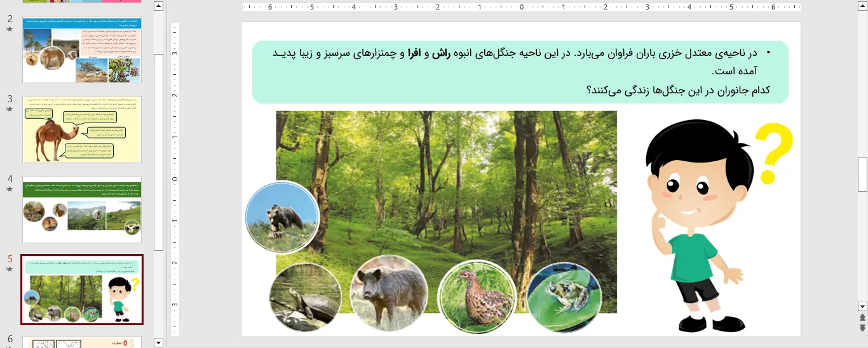This screenshot has height=348, width=868.
Task: Select the frog circular picture on slide
Action: pos(564,298)
